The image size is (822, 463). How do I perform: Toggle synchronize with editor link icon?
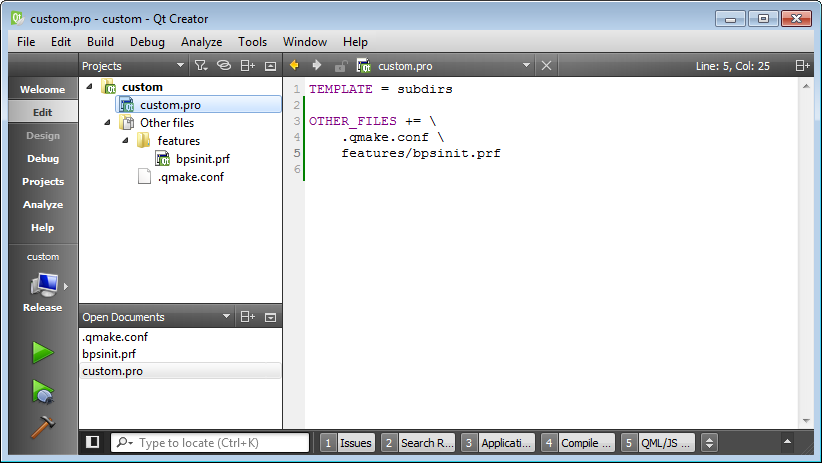point(224,66)
